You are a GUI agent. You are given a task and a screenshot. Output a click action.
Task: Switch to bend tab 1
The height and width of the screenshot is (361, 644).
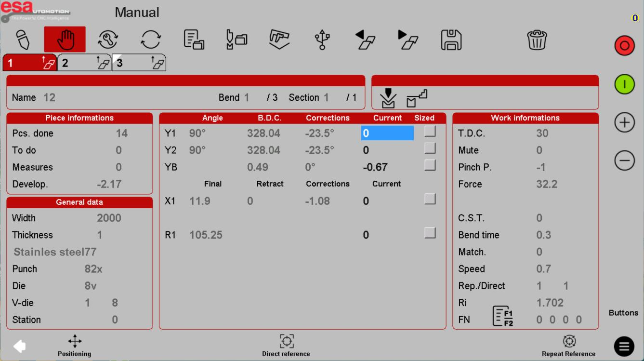(x=30, y=63)
